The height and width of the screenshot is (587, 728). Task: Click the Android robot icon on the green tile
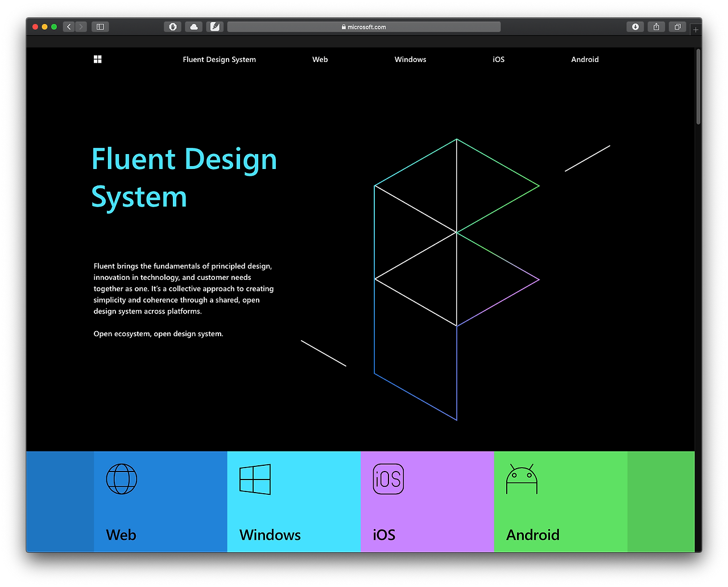522,479
